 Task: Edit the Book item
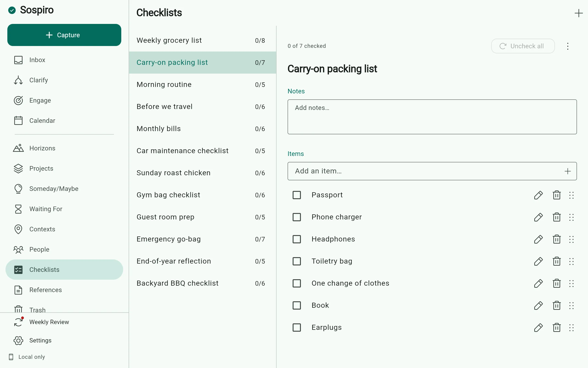pos(538,305)
